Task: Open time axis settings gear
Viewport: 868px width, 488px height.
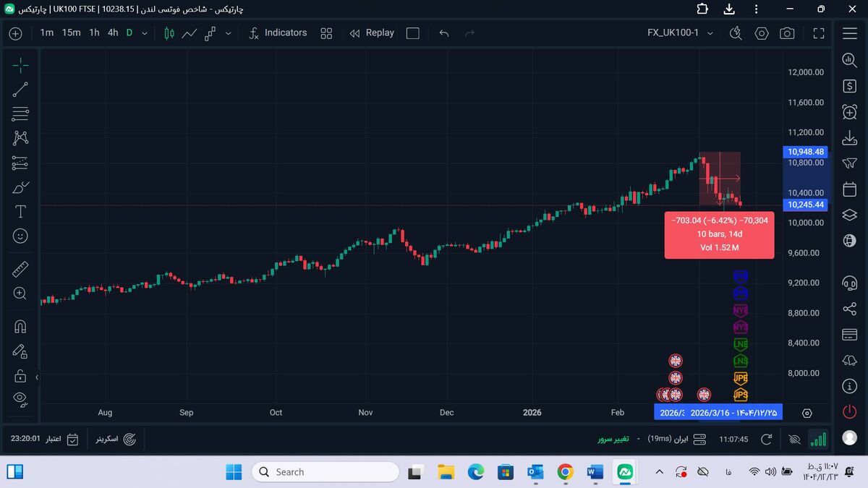Action: click(807, 413)
